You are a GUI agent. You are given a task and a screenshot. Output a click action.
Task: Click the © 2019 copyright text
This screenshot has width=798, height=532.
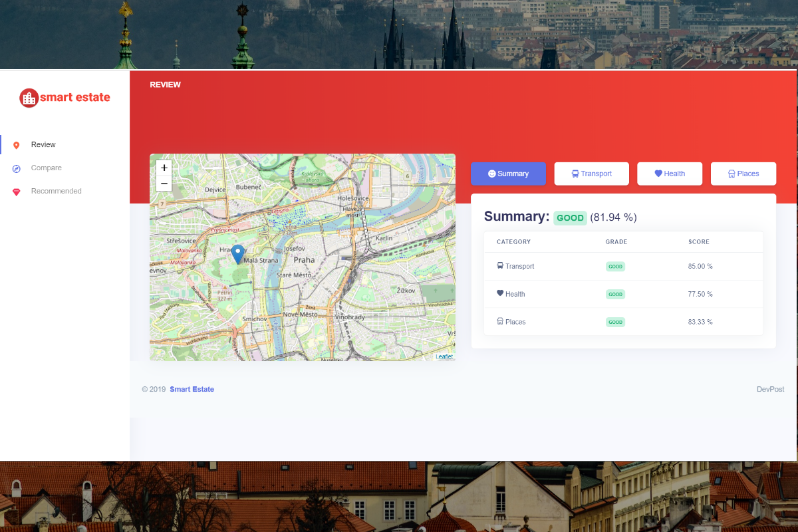click(154, 389)
